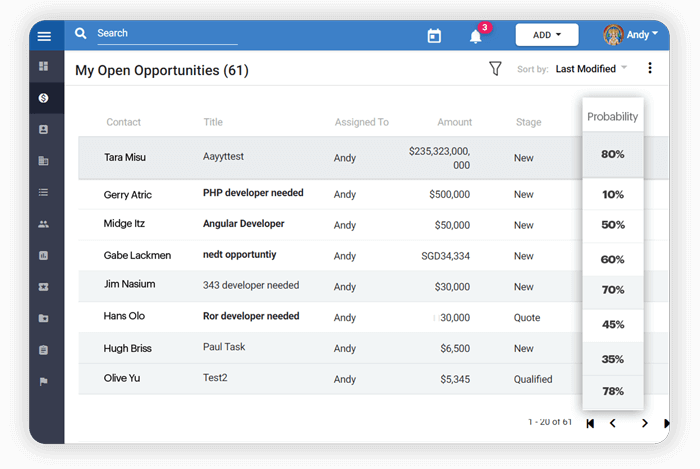Click the 78% probability value

tap(613, 391)
